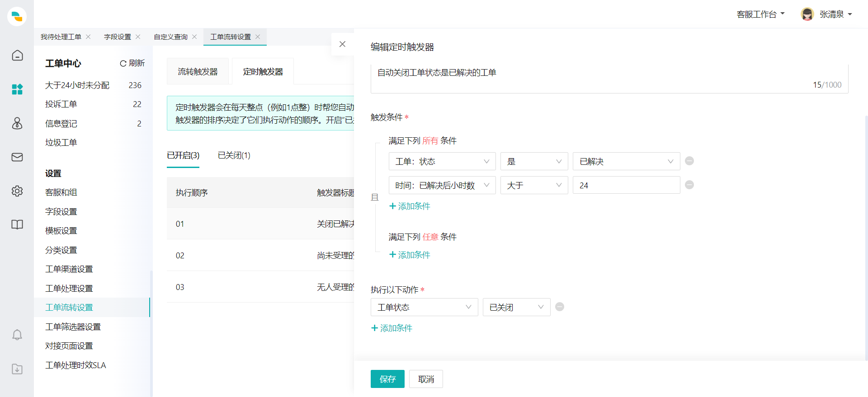This screenshot has height=397, width=868.
Task: Open the 时间：已解决后小时数 dropdown
Action: click(442, 185)
